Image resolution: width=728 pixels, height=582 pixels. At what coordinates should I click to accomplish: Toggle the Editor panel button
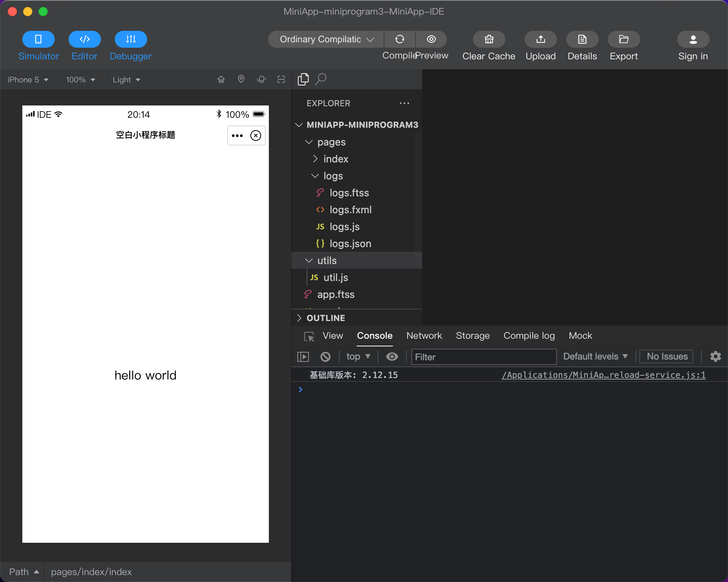click(x=85, y=39)
